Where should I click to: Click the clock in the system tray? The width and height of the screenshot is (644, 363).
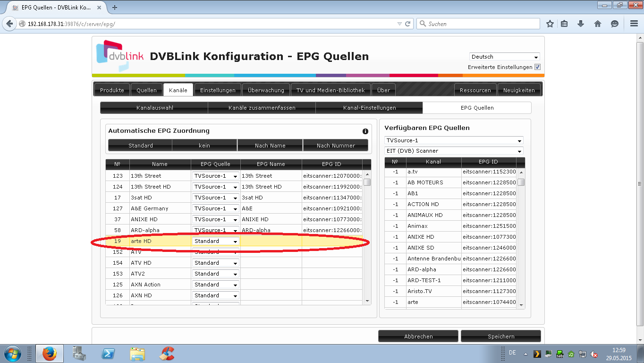coord(619,354)
